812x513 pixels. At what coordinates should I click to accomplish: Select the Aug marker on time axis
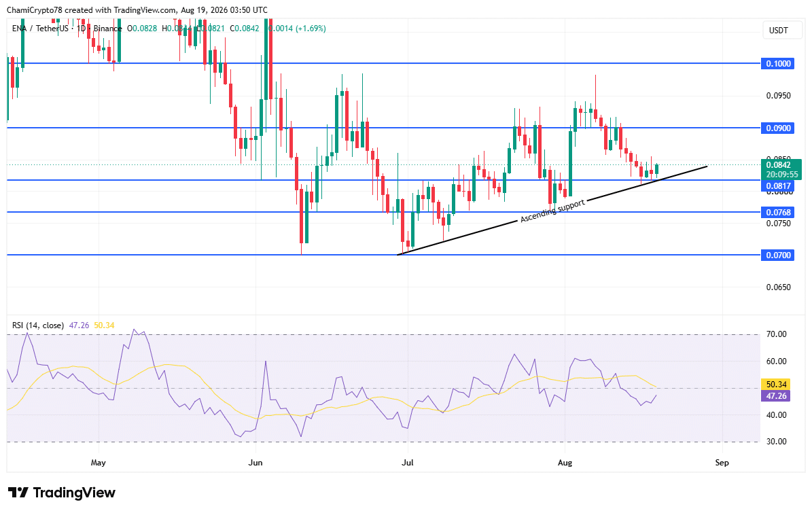[x=565, y=462]
